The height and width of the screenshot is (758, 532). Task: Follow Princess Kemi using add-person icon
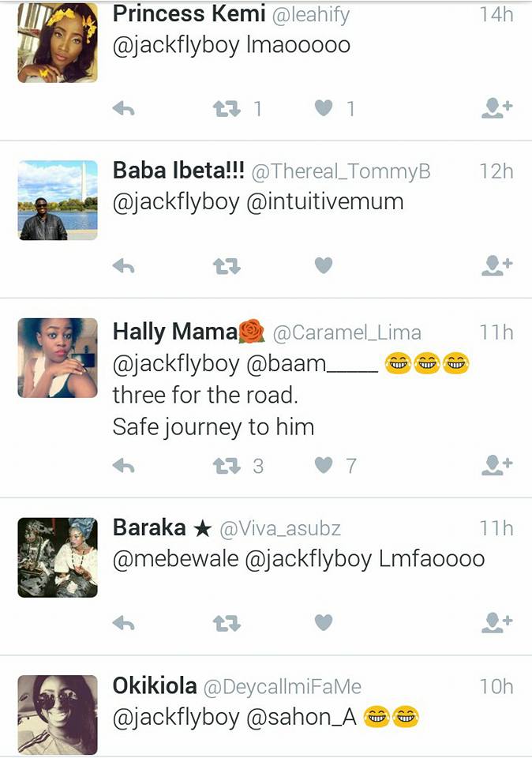click(496, 108)
